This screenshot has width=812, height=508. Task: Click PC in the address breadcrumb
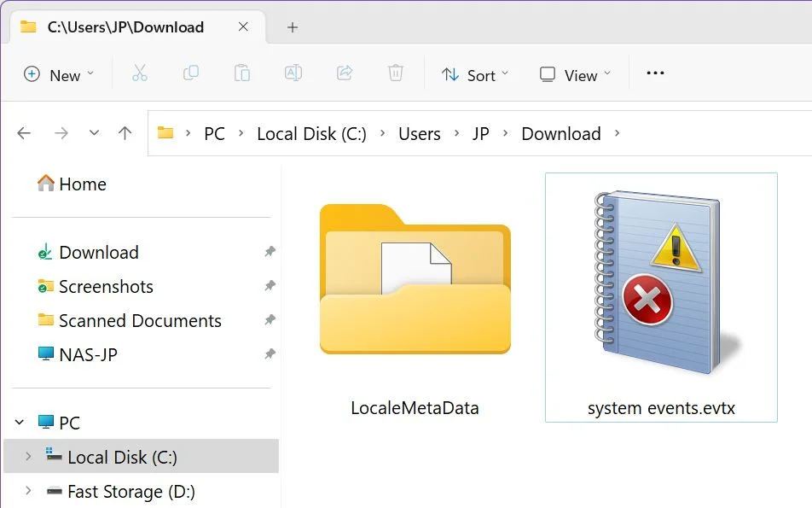click(x=214, y=134)
